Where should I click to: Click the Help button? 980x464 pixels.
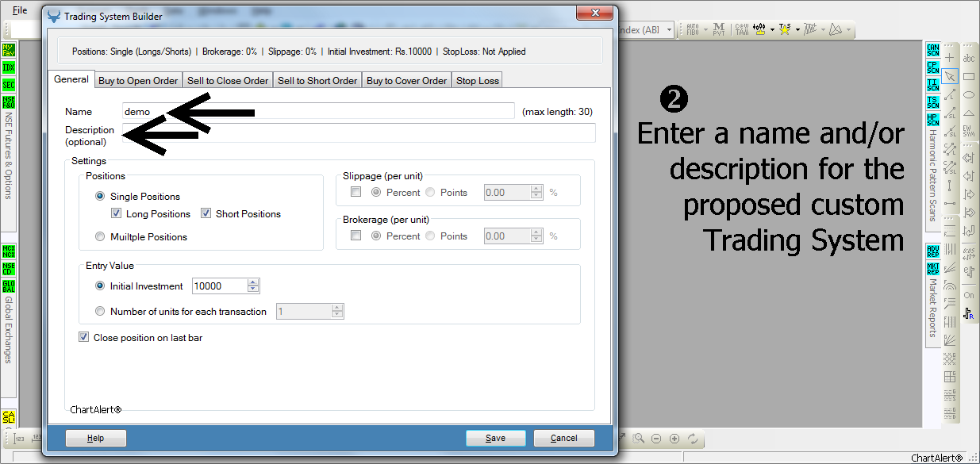click(x=95, y=438)
